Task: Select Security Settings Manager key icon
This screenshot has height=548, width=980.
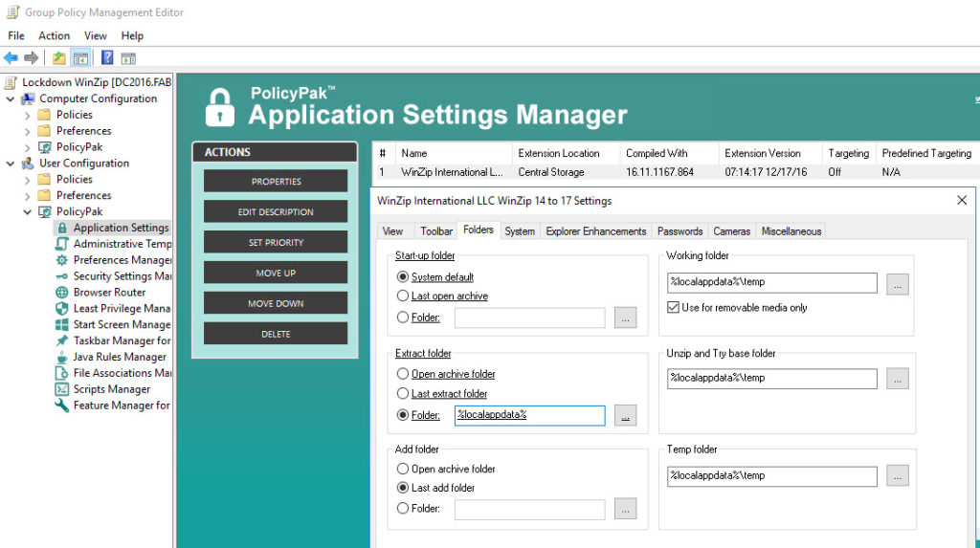Action: tap(62, 276)
